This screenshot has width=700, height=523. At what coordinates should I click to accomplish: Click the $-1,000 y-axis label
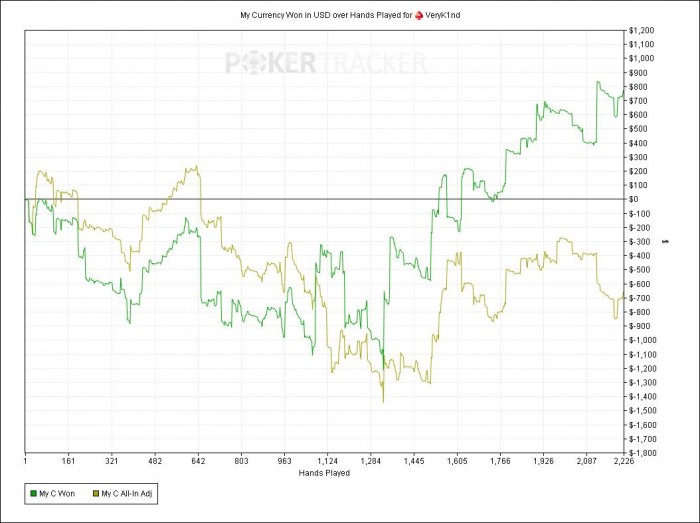pyautogui.click(x=643, y=340)
